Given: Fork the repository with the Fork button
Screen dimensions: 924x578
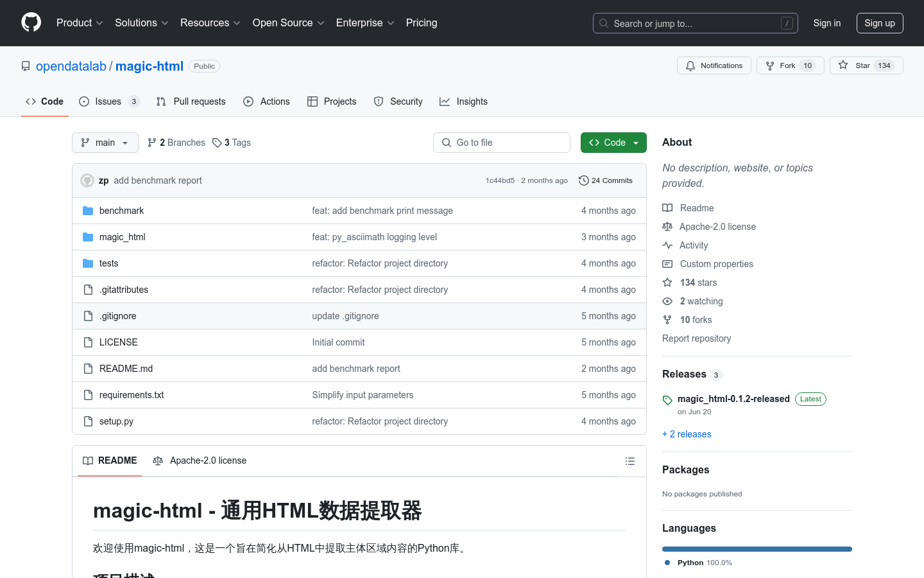Looking at the screenshot, I should pyautogui.click(x=781, y=66).
